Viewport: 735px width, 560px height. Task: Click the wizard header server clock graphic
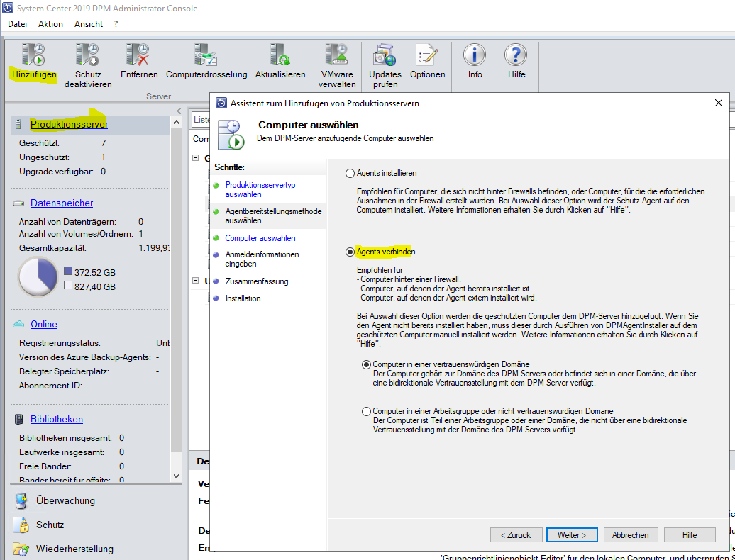(230, 134)
